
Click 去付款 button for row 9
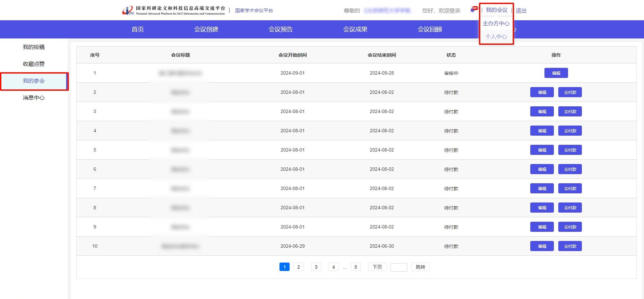click(570, 227)
